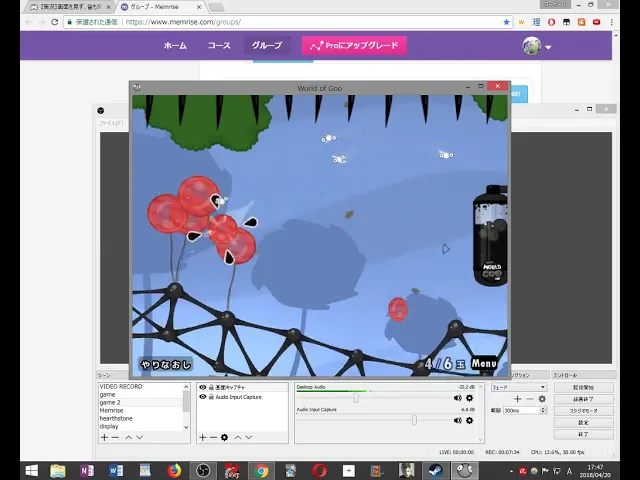Image resolution: width=640 pixels, height=480 pixels.
Task: Remove the transition with the minus icon in Transitions panel
Action: tap(530, 399)
